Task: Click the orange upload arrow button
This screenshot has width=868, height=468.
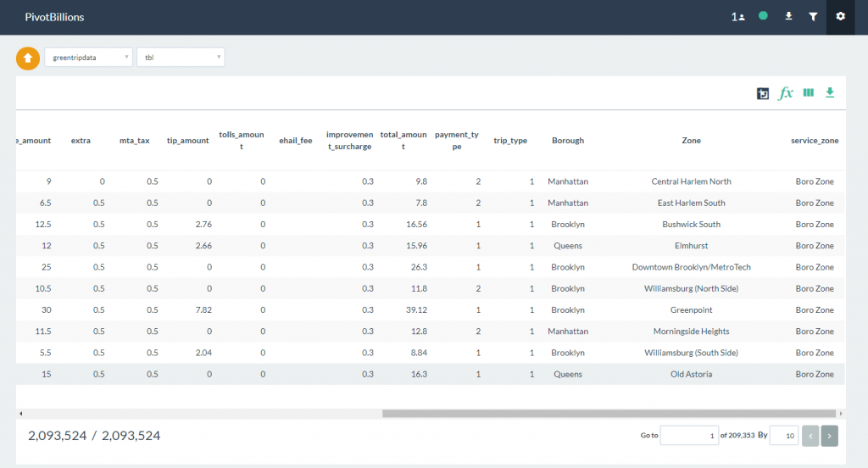Action: point(28,58)
